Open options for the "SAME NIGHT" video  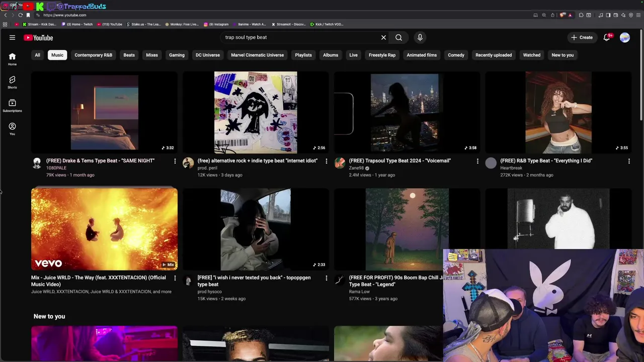(175, 161)
